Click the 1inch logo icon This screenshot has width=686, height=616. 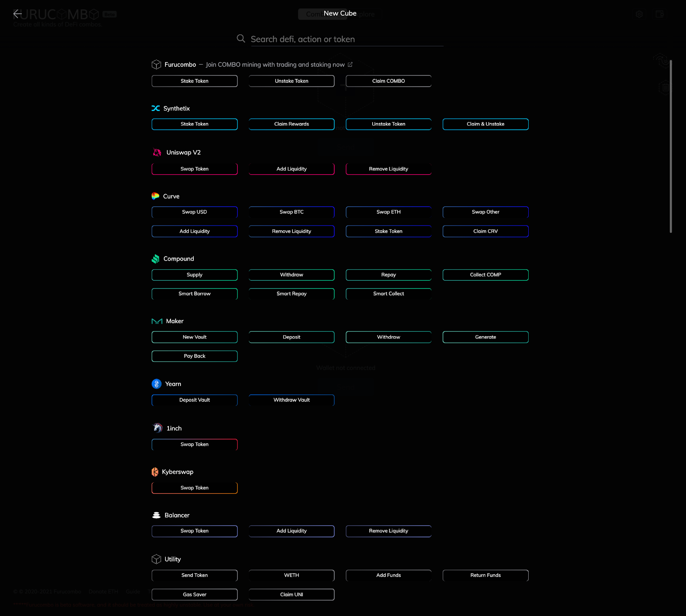(157, 428)
